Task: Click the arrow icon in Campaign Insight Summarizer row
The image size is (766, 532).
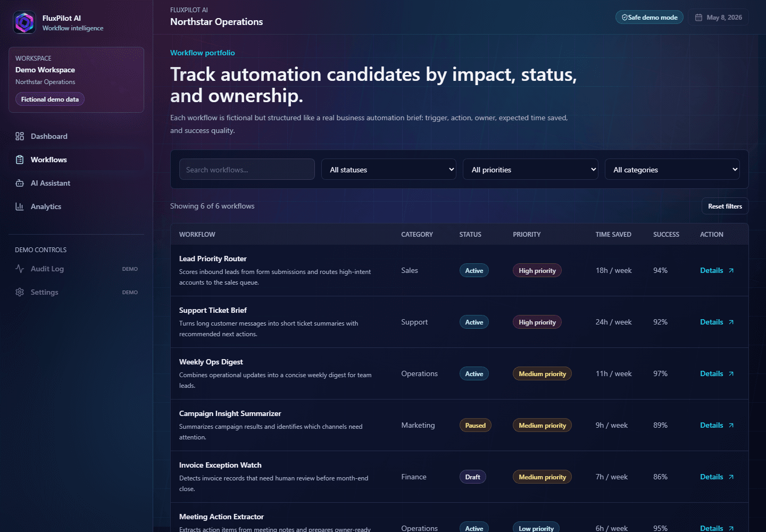Action: 731,426
